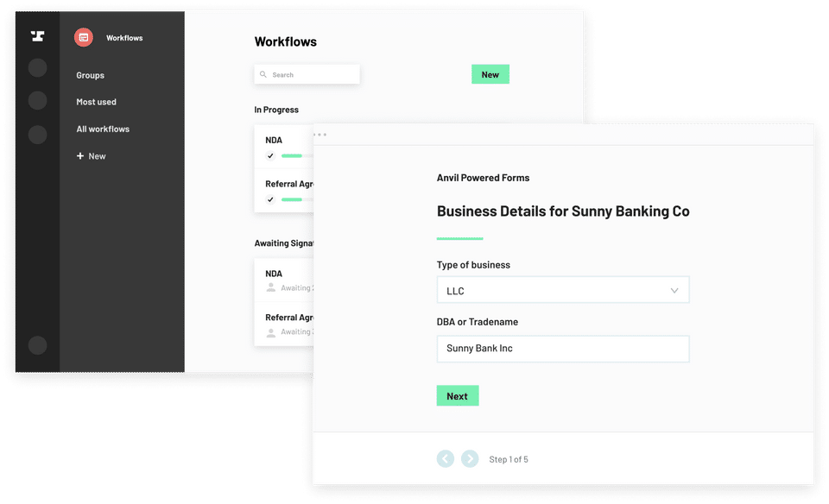
Task: Toggle the checkmark on In Progress NDA
Action: click(270, 156)
